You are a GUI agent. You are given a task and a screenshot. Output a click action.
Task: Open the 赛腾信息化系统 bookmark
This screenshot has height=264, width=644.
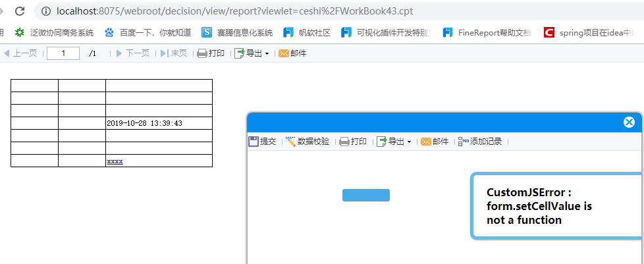[237, 32]
